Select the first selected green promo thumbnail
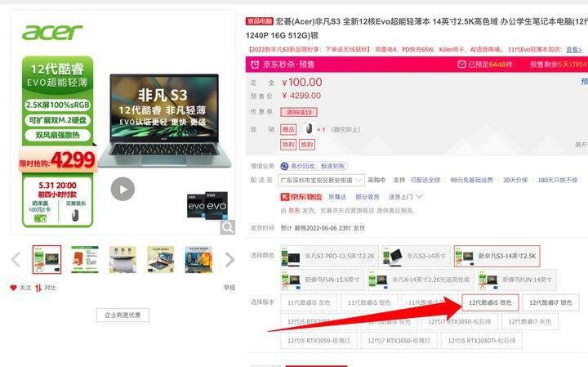The image size is (588, 367). tap(47, 259)
